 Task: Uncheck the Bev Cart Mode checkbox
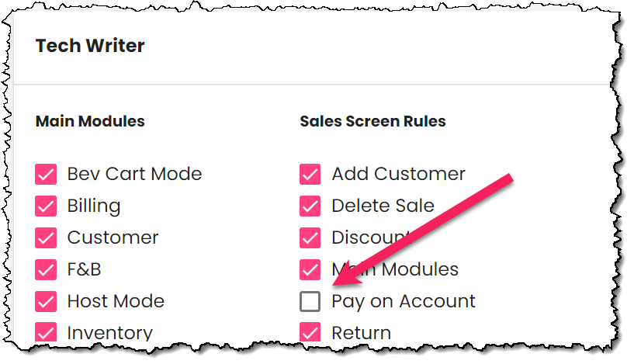pos(47,174)
